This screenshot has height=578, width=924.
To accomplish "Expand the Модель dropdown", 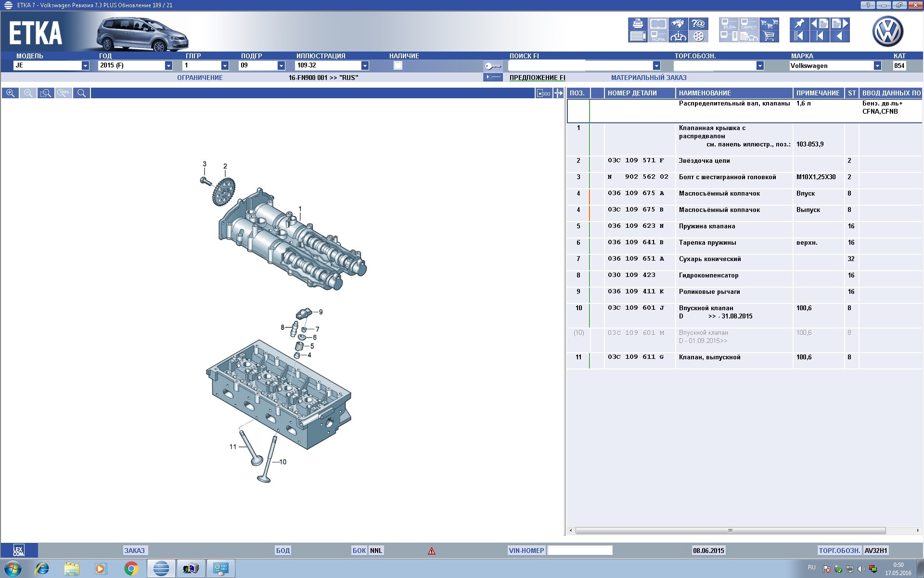I will click(85, 66).
